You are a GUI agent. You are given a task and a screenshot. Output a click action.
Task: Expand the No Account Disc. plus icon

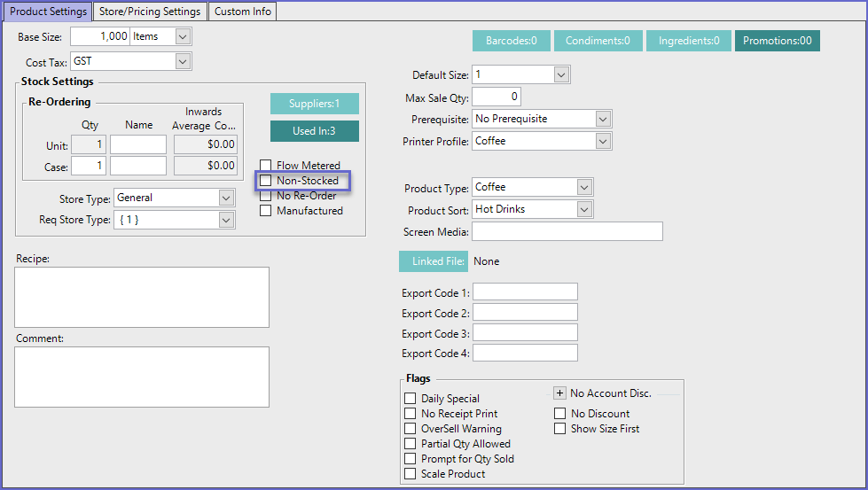tap(559, 393)
